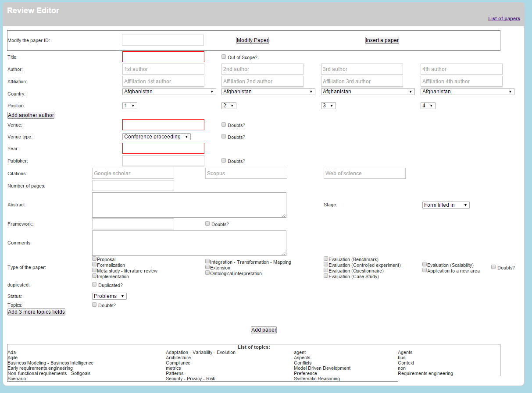Click the Affiliation 1st author field
Viewport: 532px width, 393px height.
(x=163, y=81)
